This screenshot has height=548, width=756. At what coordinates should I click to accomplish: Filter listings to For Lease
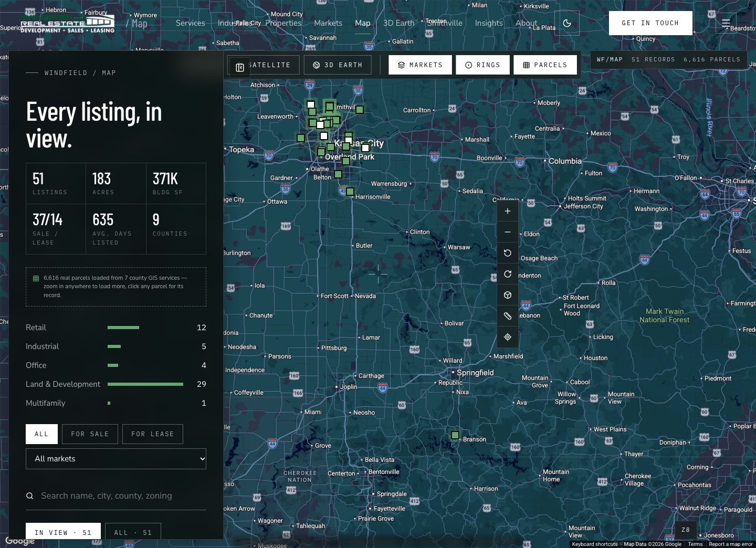point(153,434)
